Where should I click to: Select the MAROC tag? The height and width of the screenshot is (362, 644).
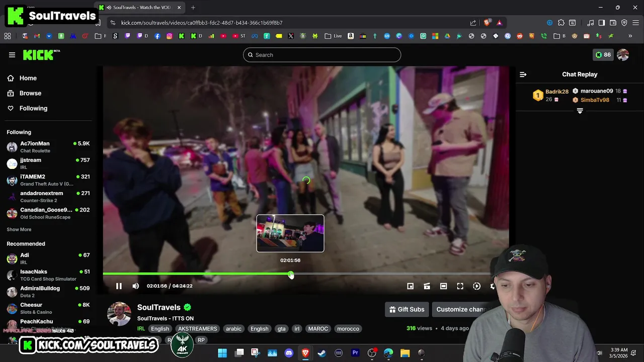tap(318, 329)
